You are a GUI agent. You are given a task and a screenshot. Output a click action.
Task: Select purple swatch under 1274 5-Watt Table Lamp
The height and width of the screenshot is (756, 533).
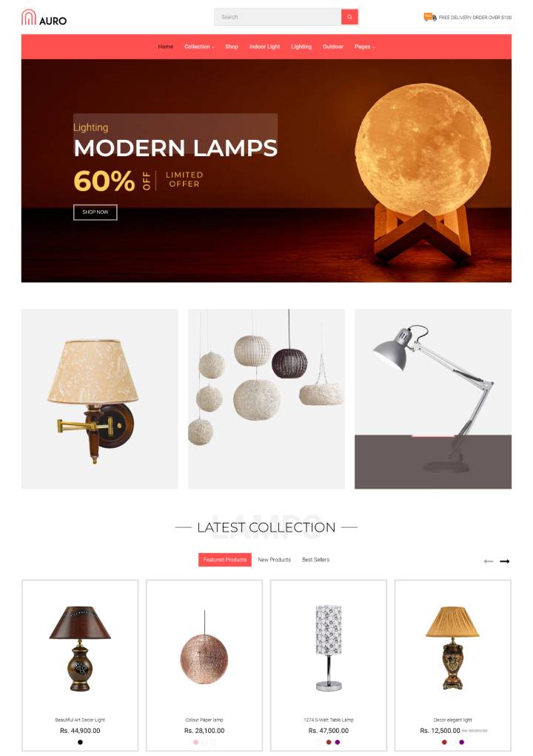pyautogui.click(x=338, y=742)
